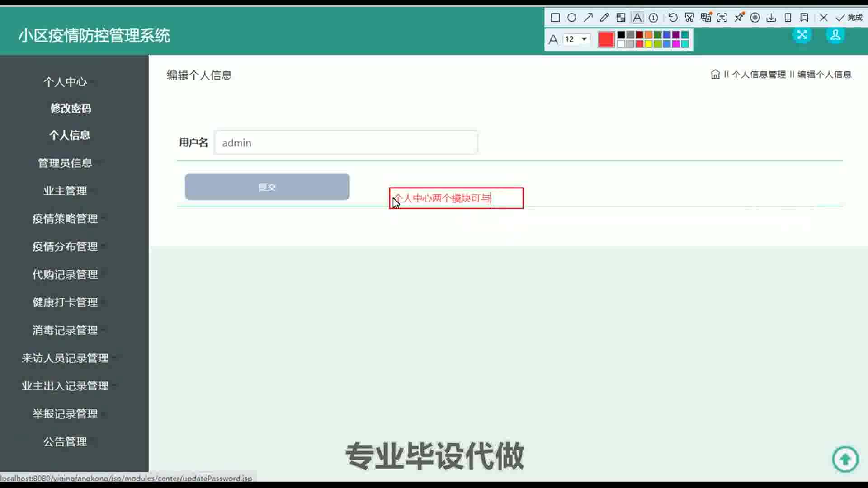This screenshot has height=488, width=868.
Task: Select the mosaic blur tool
Action: (621, 18)
